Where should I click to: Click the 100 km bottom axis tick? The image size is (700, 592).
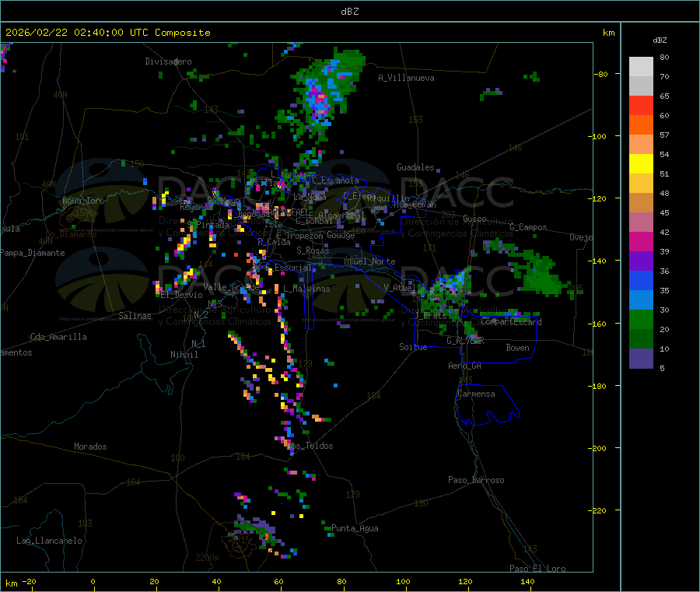pyautogui.click(x=403, y=582)
